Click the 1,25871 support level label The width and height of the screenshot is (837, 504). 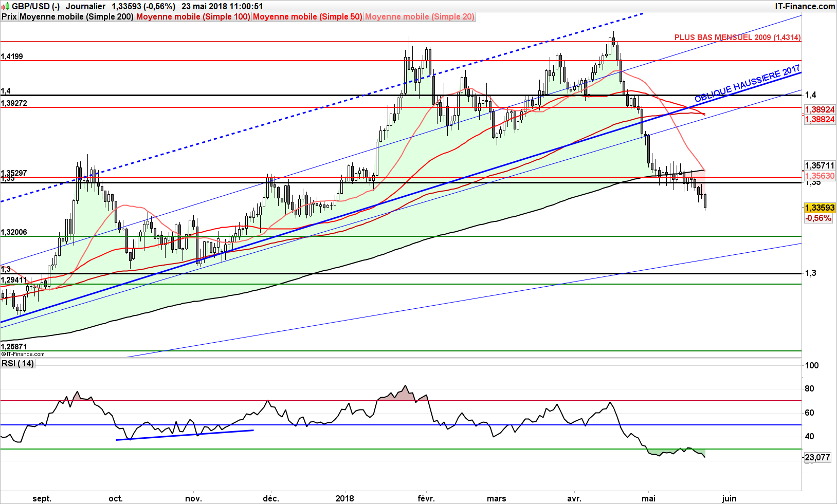pos(14,347)
